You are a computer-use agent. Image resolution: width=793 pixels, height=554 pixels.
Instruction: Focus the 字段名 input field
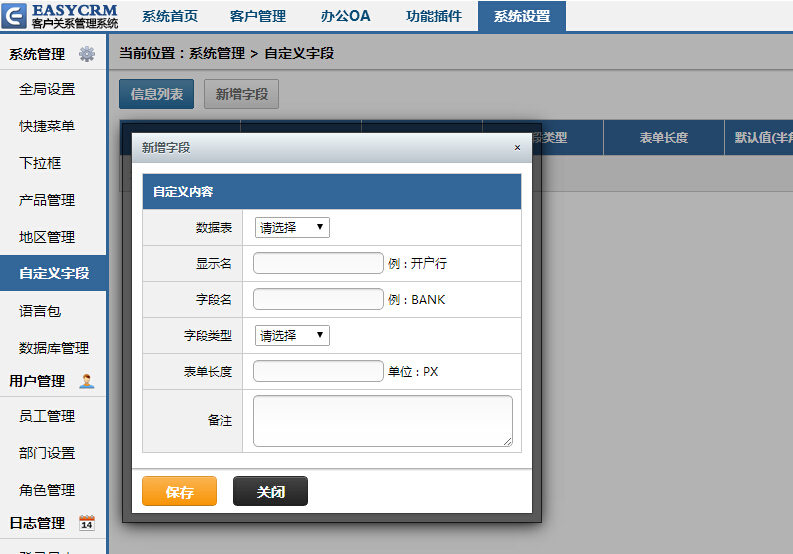[318, 299]
